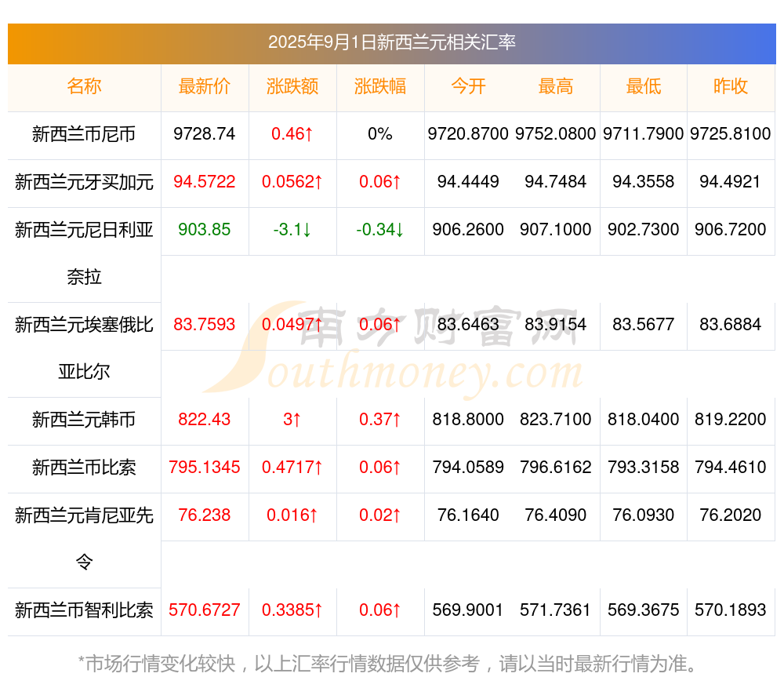Click the row name 新西兰元牙买加元
784x688 pixels.
[x=84, y=182]
